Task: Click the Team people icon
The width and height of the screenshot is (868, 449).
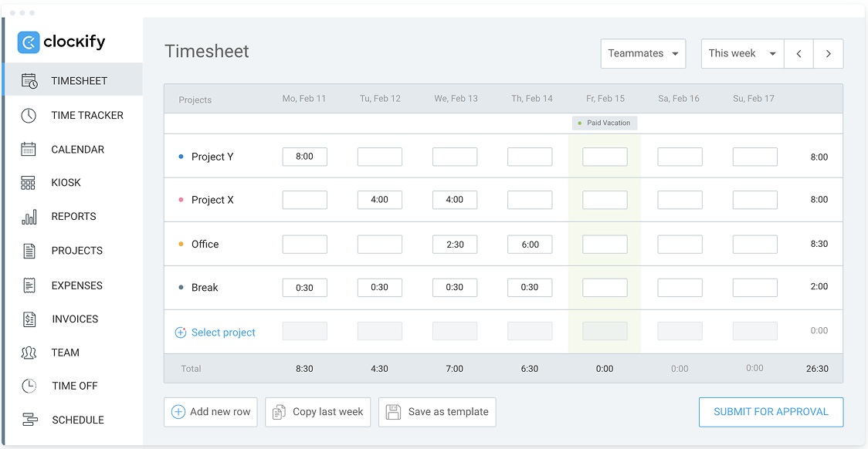Action: [x=28, y=353]
